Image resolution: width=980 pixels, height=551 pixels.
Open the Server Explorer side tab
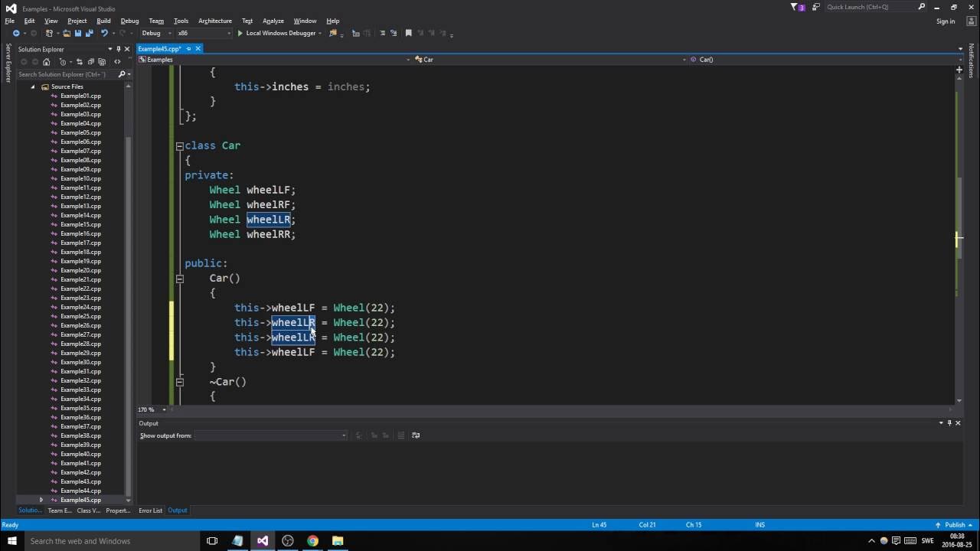tap(8, 63)
